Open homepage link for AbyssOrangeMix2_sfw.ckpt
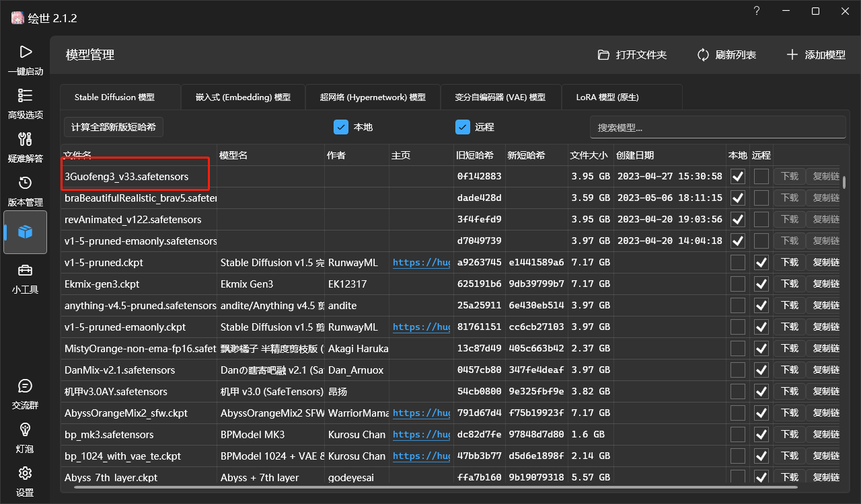This screenshot has width=861, height=504. 421,413
